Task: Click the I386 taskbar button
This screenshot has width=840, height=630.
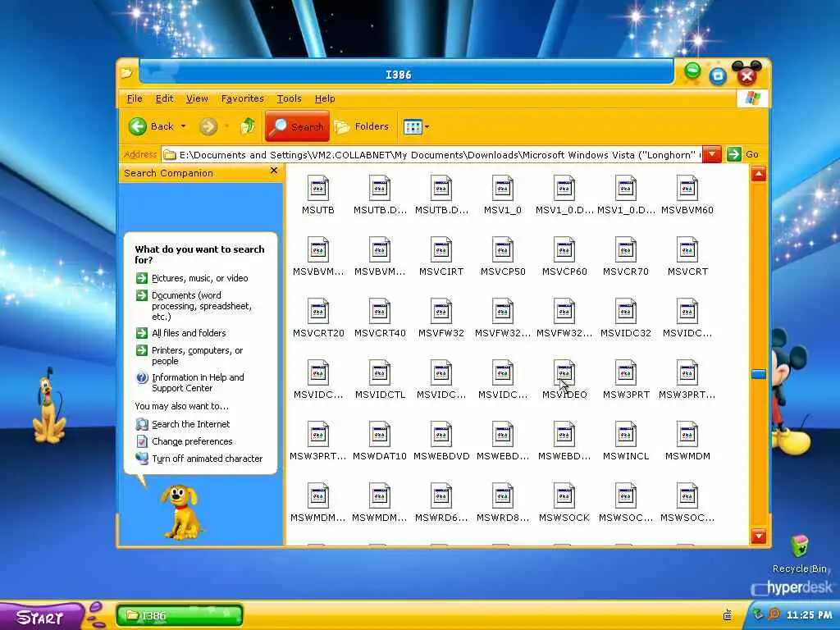Action: pyautogui.click(x=180, y=615)
